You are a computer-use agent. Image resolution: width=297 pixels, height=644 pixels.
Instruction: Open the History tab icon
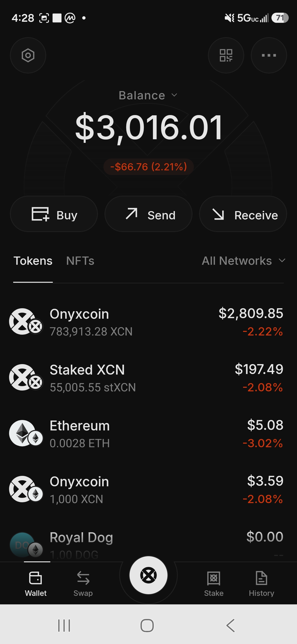(262, 578)
